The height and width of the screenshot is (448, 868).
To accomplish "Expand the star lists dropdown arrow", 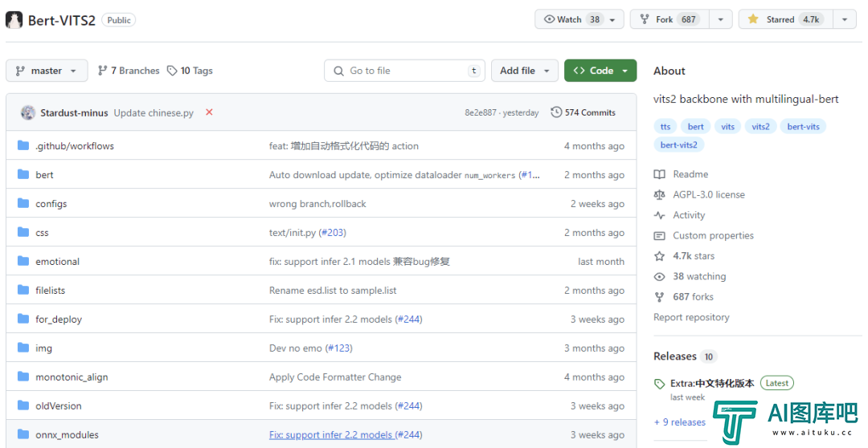I will click(x=845, y=19).
